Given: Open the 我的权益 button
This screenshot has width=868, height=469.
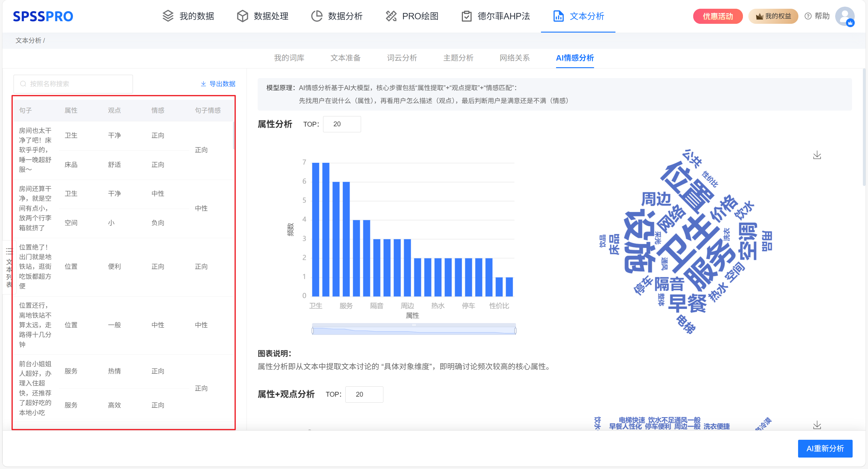Looking at the screenshot, I should coord(773,16).
